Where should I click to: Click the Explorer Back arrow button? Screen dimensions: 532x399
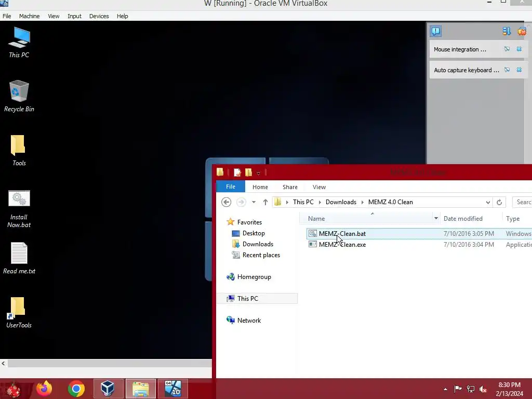click(x=227, y=202)
